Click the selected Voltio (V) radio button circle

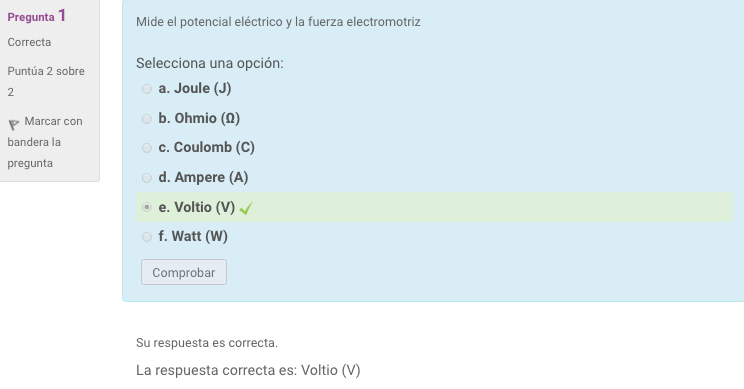[x=147, y=207]
